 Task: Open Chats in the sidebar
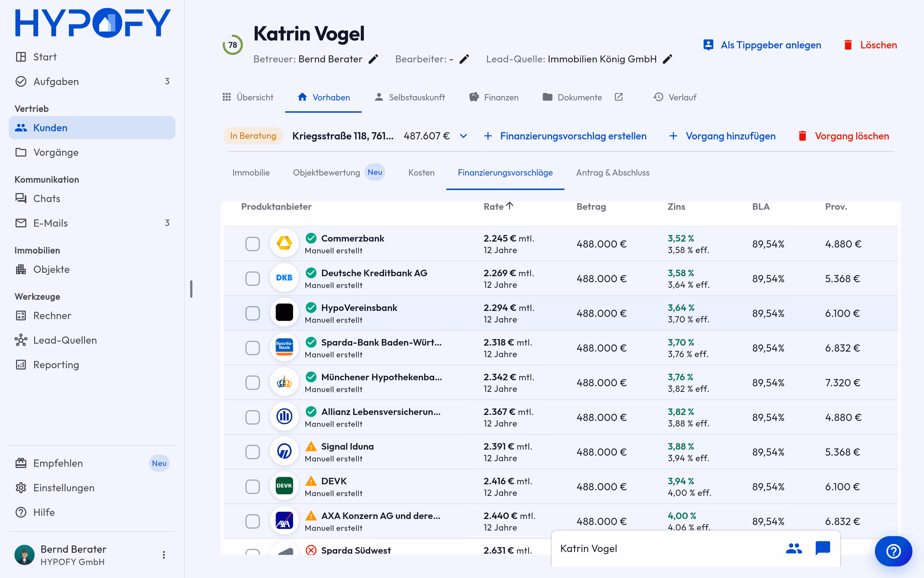click(x=92, y=198)
